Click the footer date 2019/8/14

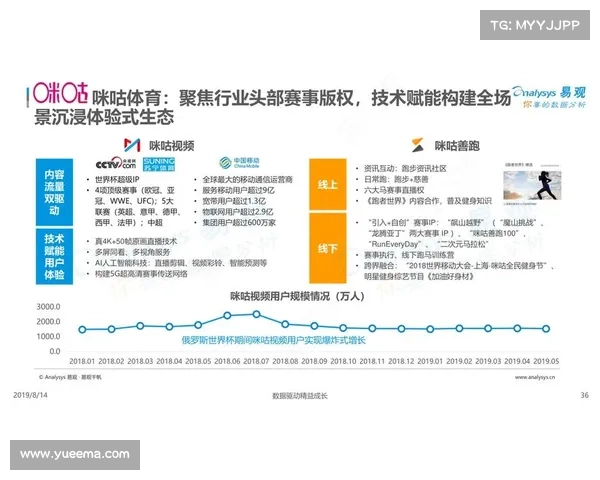31,395
